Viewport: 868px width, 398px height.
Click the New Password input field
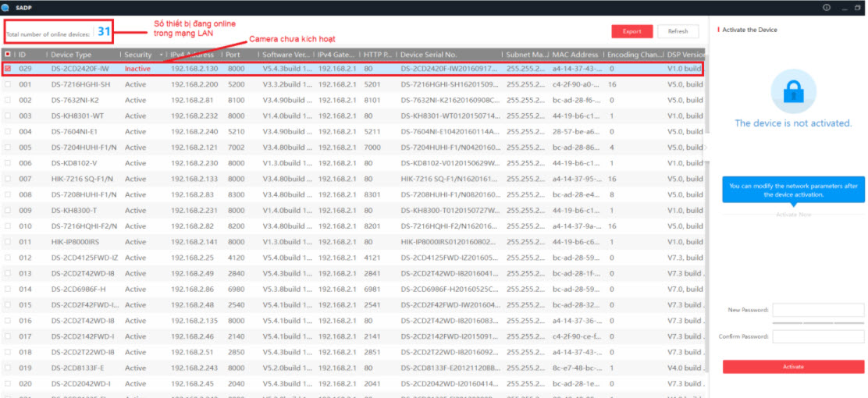[818, 310]
